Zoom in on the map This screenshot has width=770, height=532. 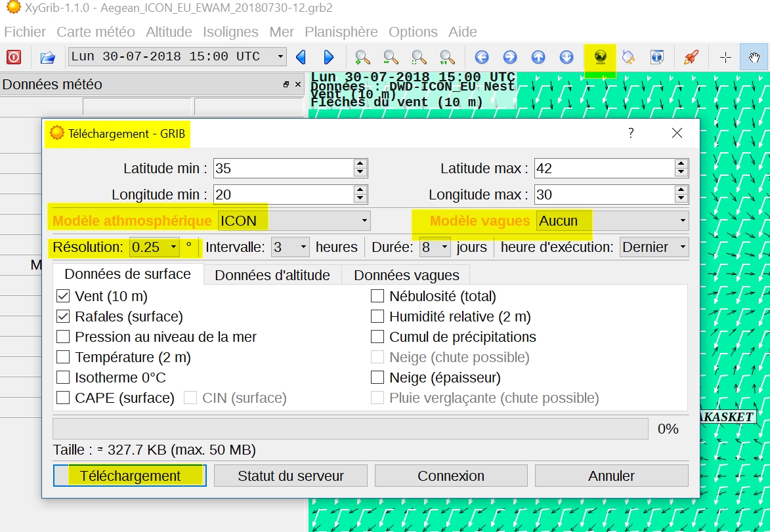click(x=362, y=57)
